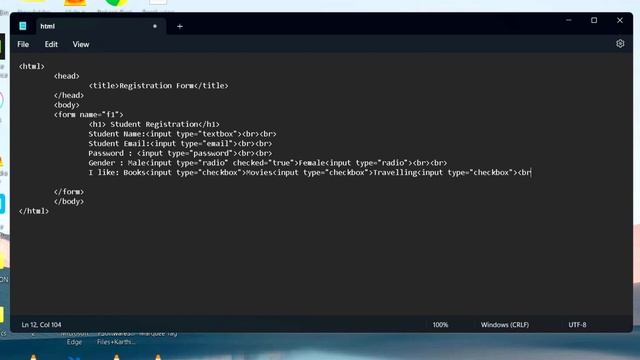Click the </head> closing tag line

tap(69, 96)
